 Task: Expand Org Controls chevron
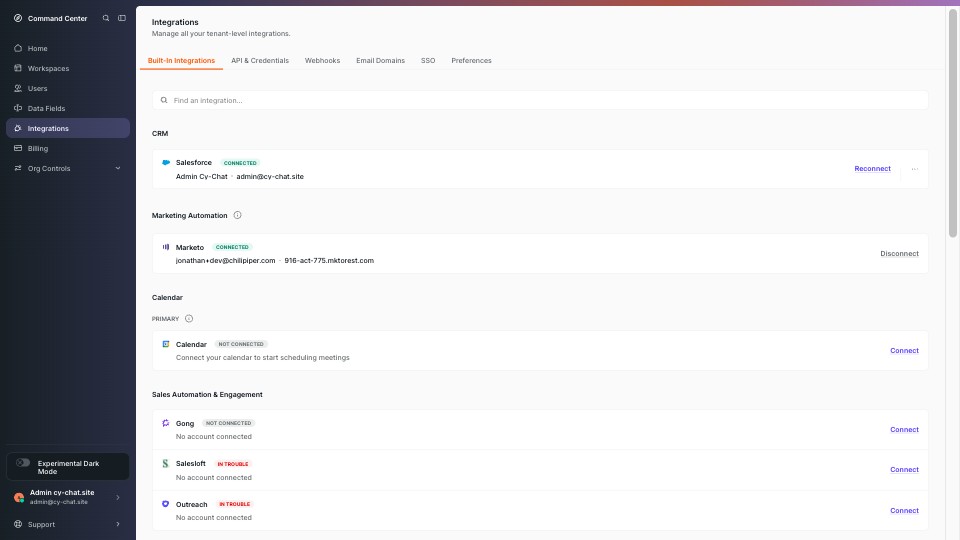118,168
